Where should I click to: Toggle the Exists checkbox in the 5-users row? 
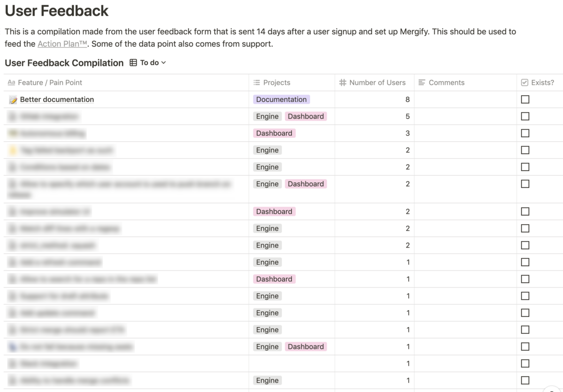[x=525, y=116]
